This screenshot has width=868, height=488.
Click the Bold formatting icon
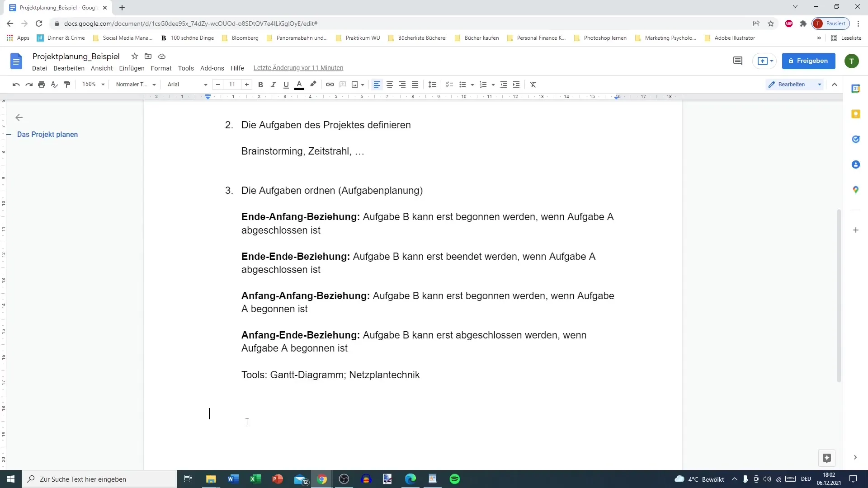click(260, 84)
